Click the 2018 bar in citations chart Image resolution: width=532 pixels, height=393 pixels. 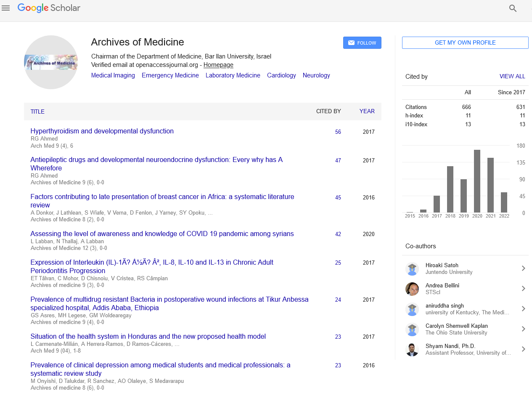(x=450, y=189)
